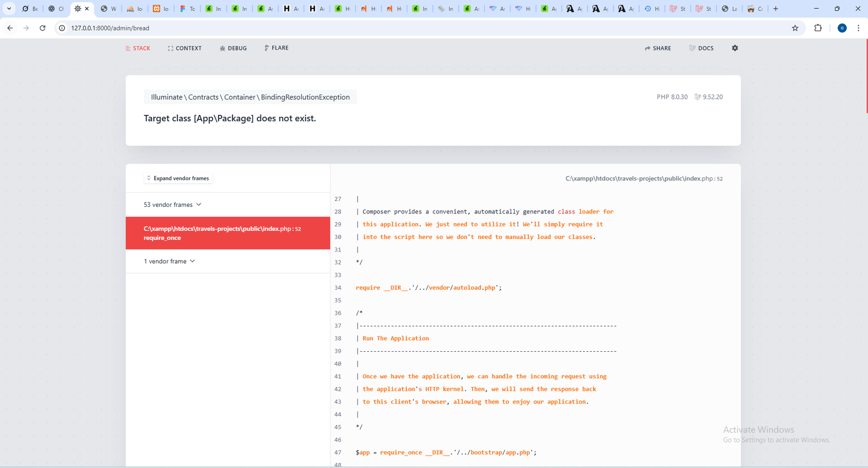Open the Chrome profile avatar
Screen dimensions: 868x468
click(842, 28)
